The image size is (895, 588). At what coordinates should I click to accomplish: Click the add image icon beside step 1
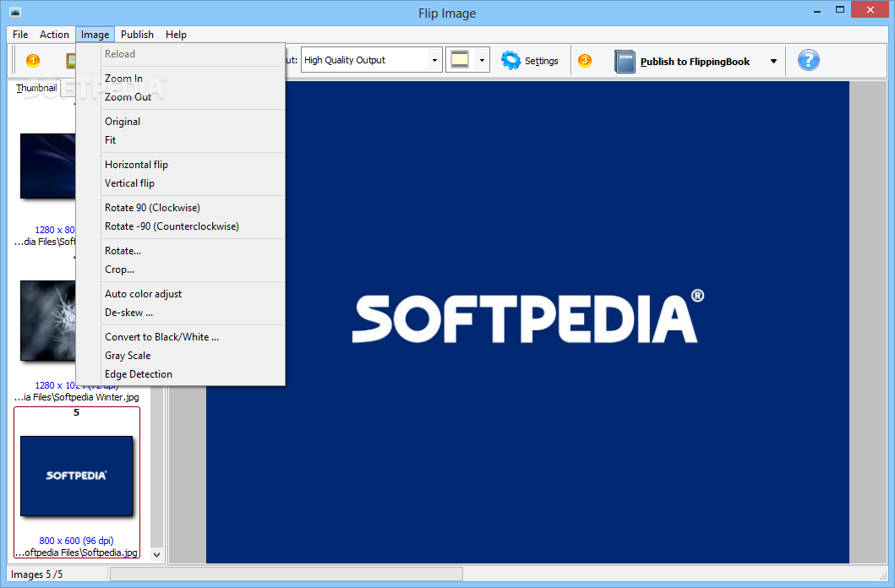(x=71, y=61)
